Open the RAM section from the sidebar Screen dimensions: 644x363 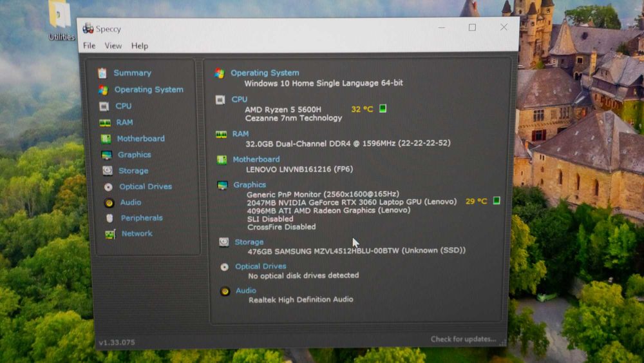(124, 123)
